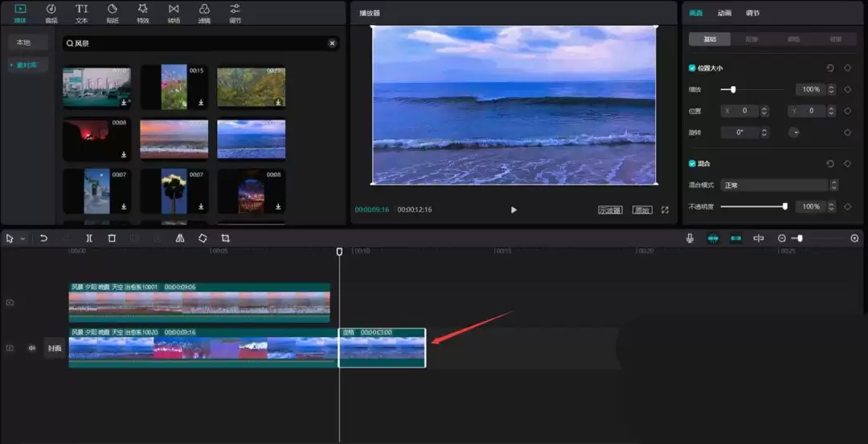Delete selected clip with trash icon
Screen dimensions: 868x444
tap(112, 238)
